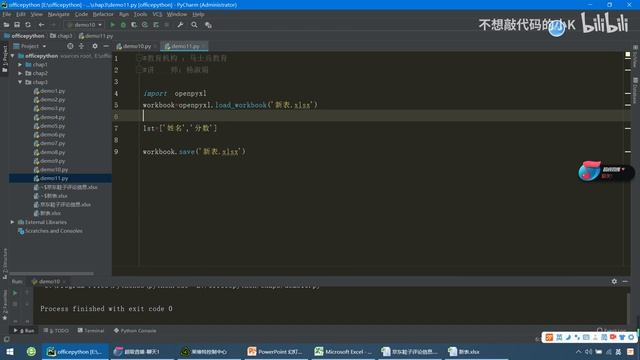Open the Edit menu
640x360 pixels.
tap(21, 14)
